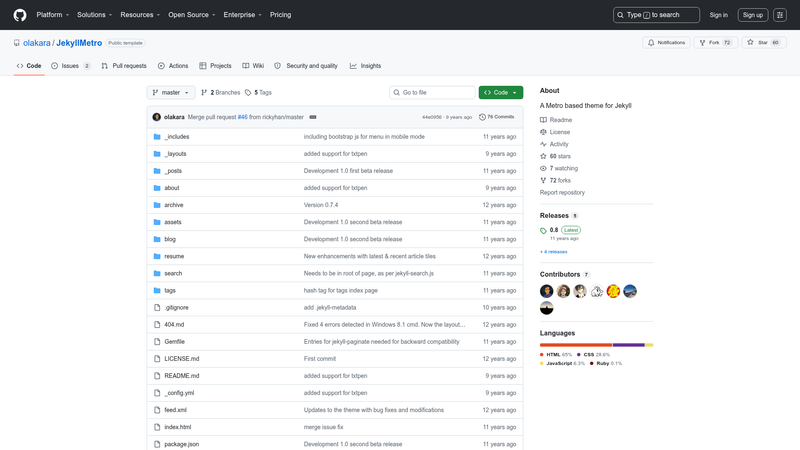800x450 pixels.
Task: Open the master branch dropdown
Action: 171,92
